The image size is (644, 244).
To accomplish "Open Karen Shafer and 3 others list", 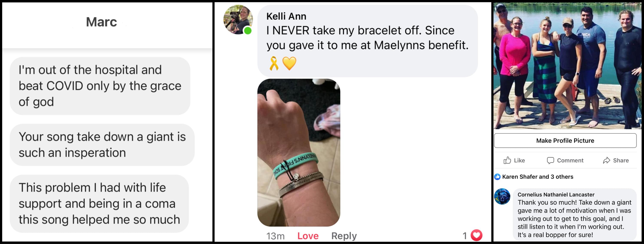I will pyautogui.click(x=538, y=177).
